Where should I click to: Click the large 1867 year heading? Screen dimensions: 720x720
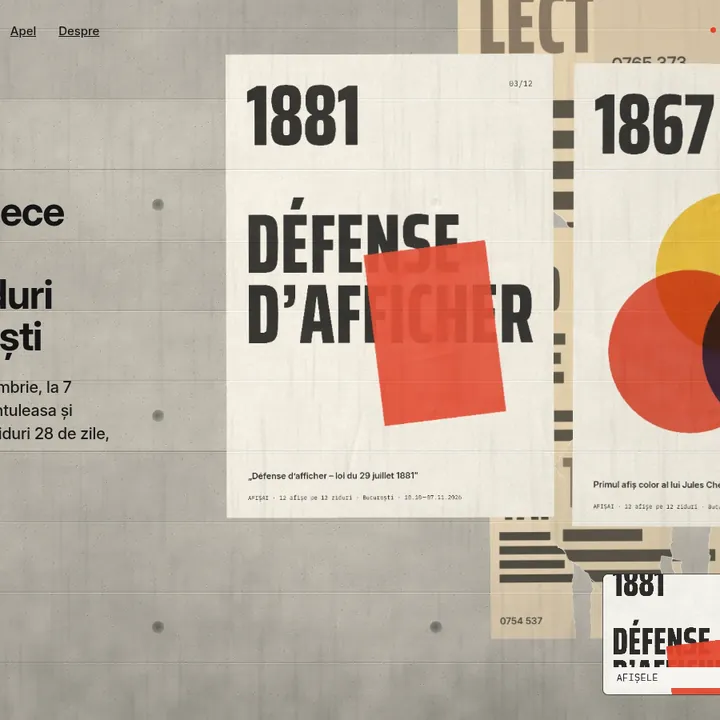click(653, 124)
